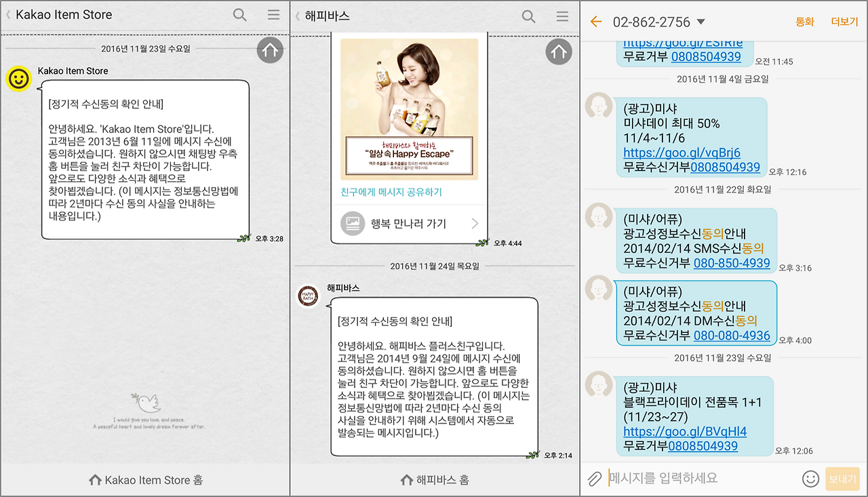Tap the 2016년 11월 4일 금요일 date label
This screenshot has height=497, width=868.
pos(723,79)
